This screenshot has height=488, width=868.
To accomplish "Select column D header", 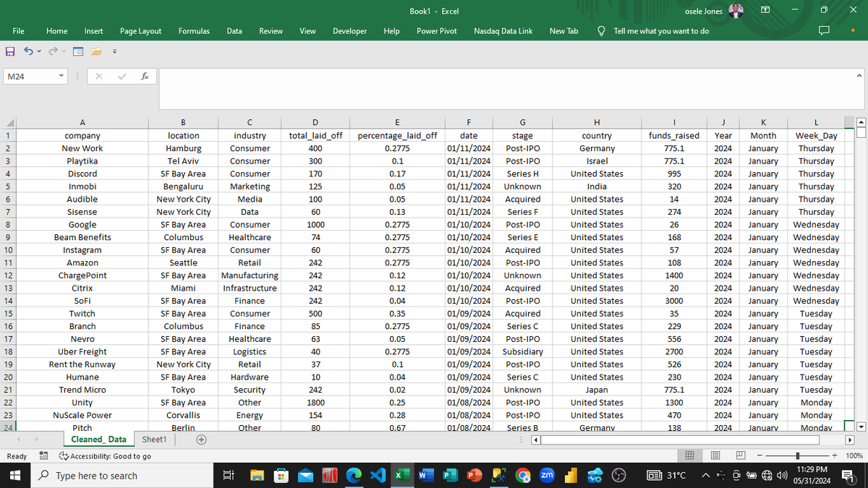I will [315, 122].
